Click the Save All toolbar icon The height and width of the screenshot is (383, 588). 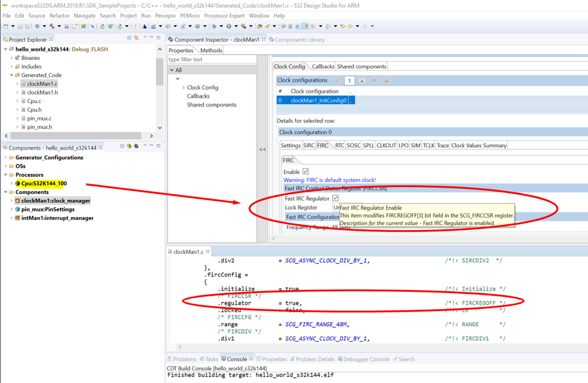(x=27, y=26)
